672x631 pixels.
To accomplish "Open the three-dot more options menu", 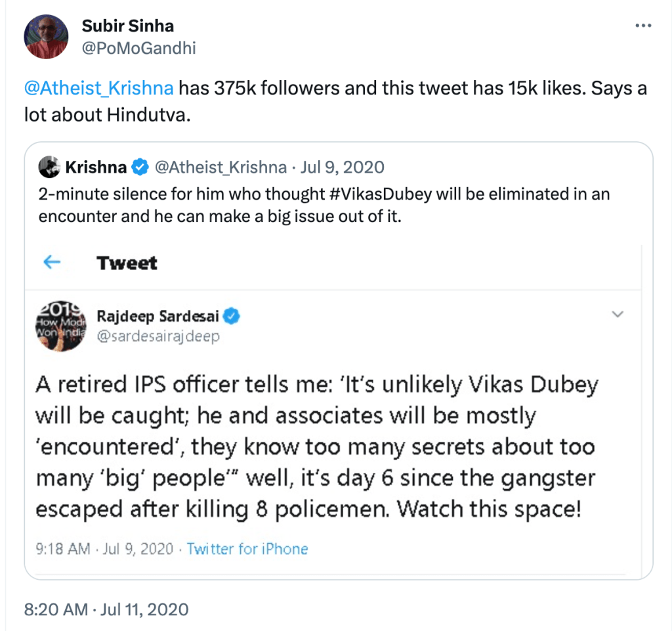I will tap(644, 26).
